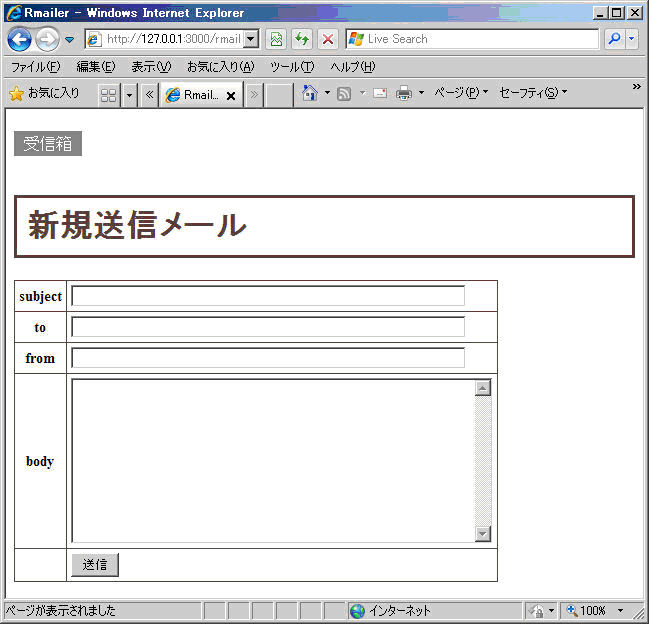Click the 100% zoom level button

588,611
